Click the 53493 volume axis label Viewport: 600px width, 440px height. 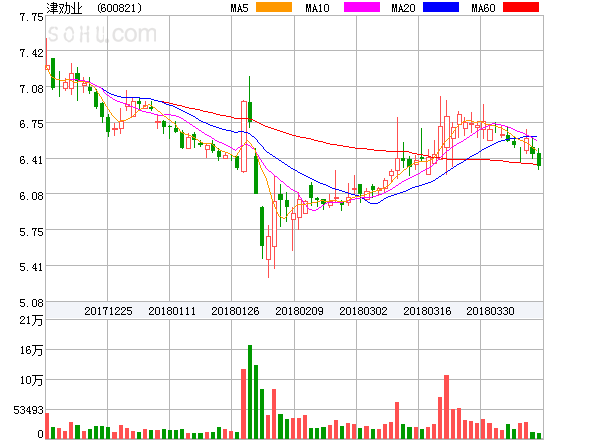pos(29,411)
